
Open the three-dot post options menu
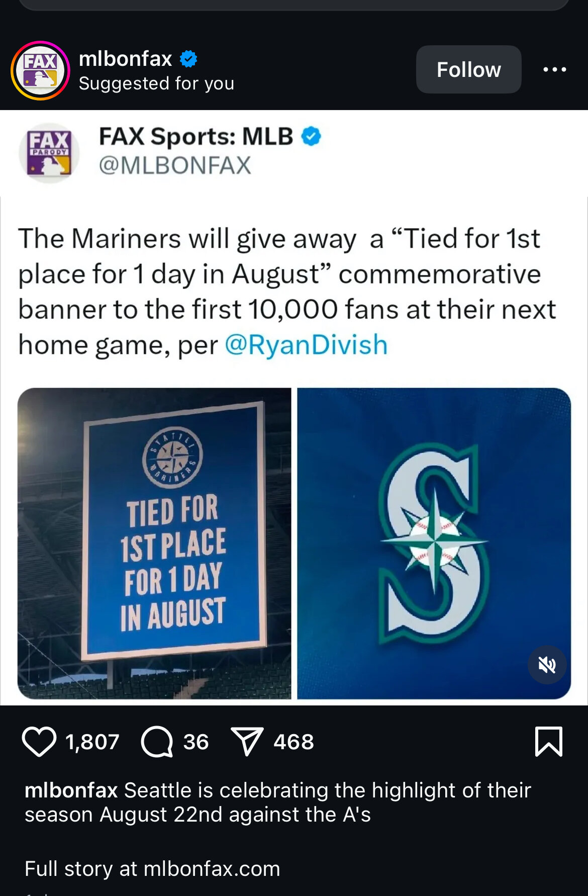555,69
